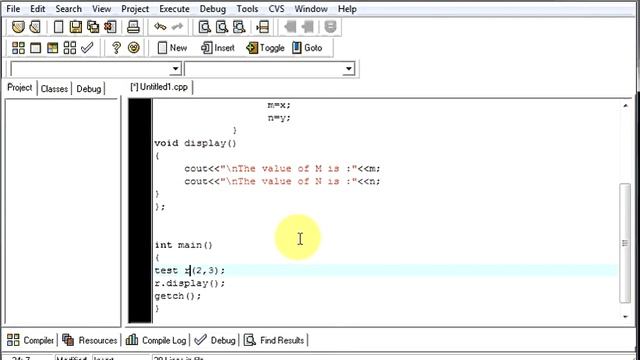The height and width of the screenshot is (360, 640).
Task: Click the first main-toolbar icon, Open project
Action: point(18,27)
